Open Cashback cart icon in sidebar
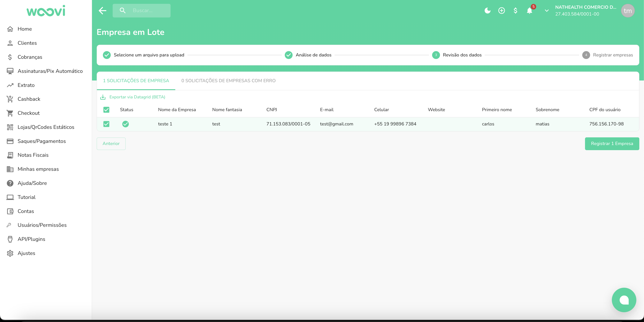Viewport: 644px width, 322px height. click(10, 99)
